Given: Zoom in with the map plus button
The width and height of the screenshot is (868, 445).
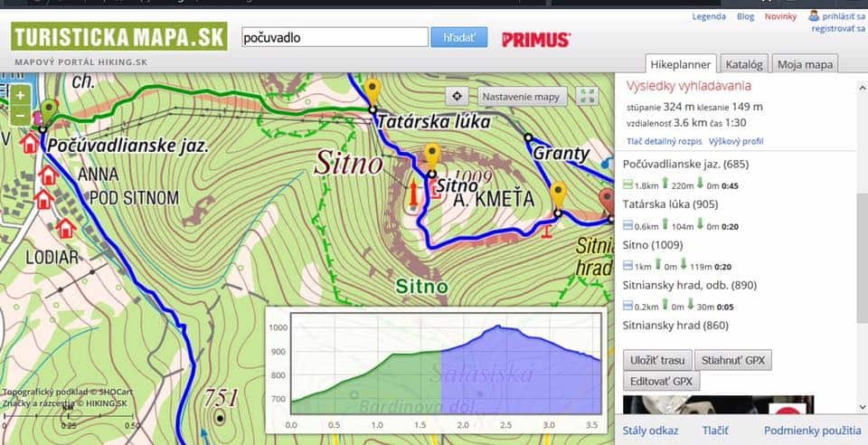Looking at the screenshot, I should point(20,95).
